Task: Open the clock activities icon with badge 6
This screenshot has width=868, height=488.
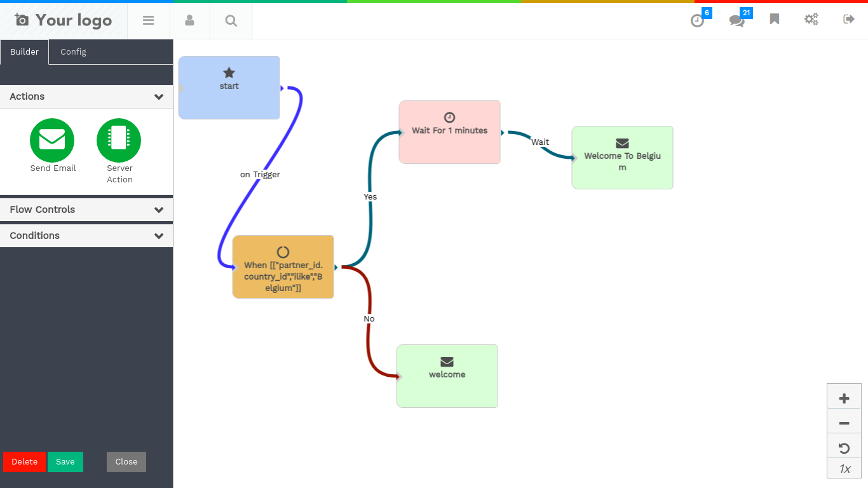Action: click(x=698, y=20)
